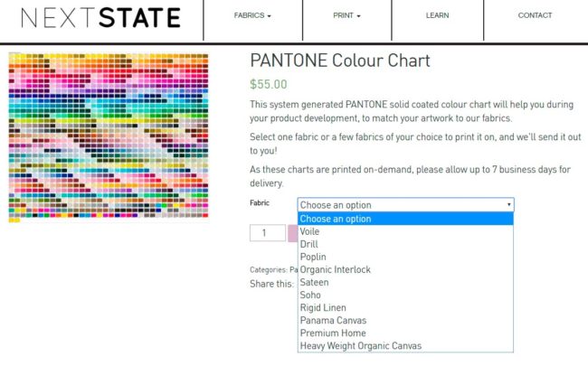
Task: Select Panama Canvas option
Action: (x=333, y=321)
